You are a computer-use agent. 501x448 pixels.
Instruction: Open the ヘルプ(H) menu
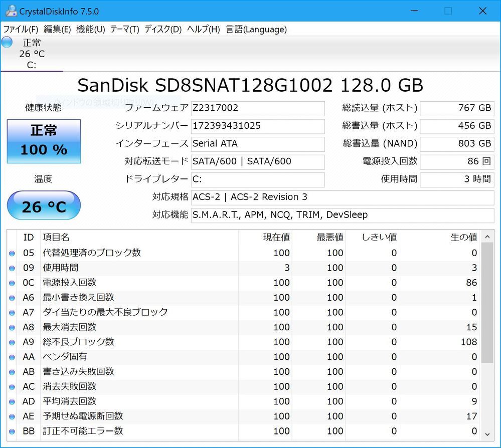pyautogui.click(x=203, y=30)
